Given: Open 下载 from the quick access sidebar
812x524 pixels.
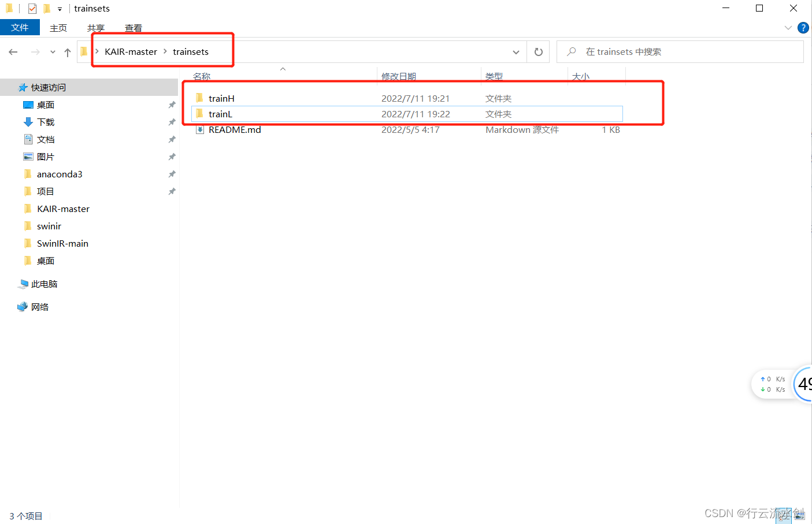Looking at the screenshot, I should [x=44, y=122].
